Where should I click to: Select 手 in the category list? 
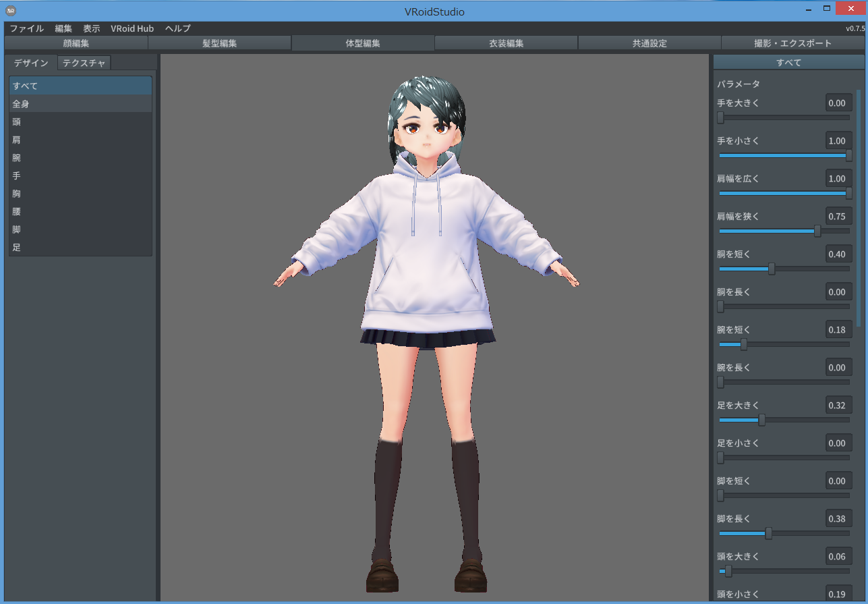pyautogui.click(x=80, y=175)
